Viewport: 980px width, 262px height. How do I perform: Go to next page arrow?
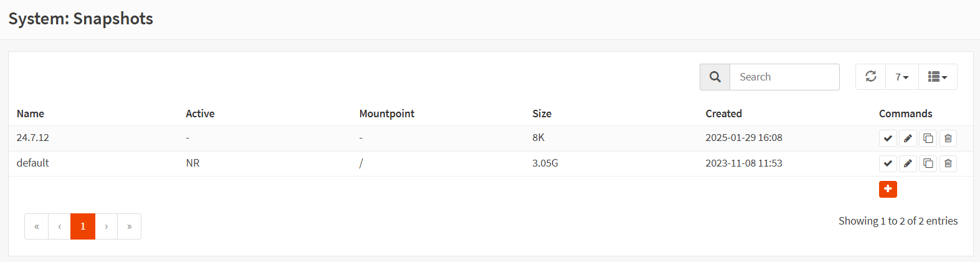(x=107, y=226)
